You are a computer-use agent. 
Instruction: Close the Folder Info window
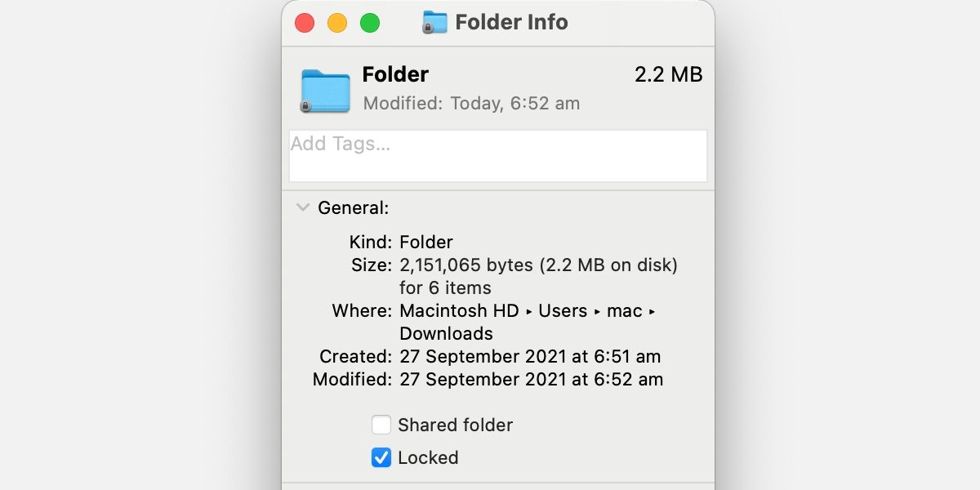pos(305,23)
